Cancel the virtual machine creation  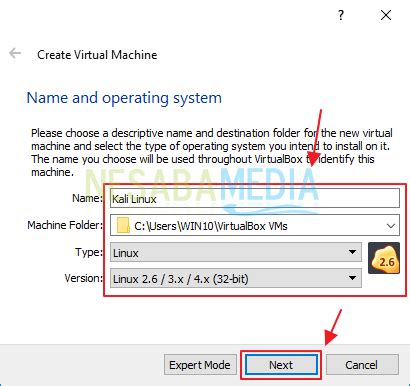pyautogui.click(x=362, y=365)
